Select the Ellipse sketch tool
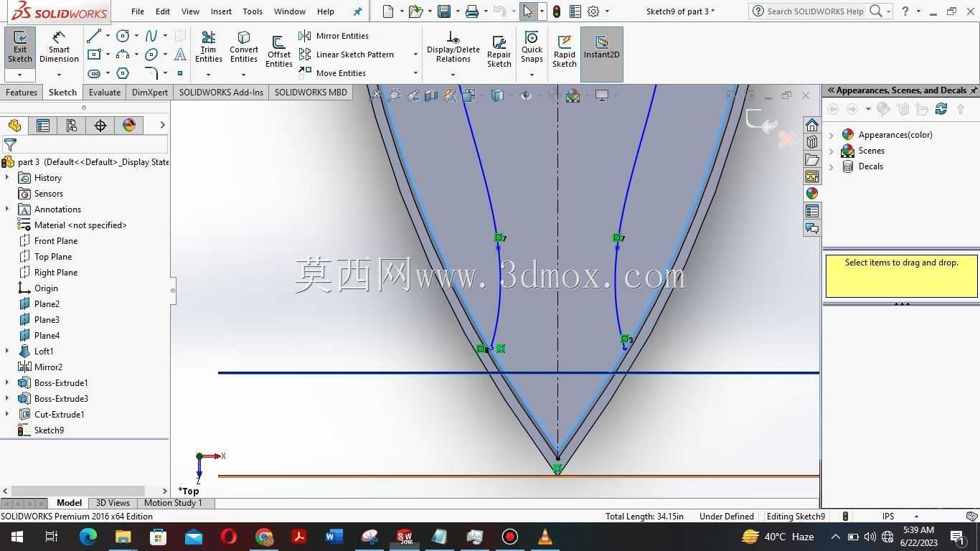 151,55
